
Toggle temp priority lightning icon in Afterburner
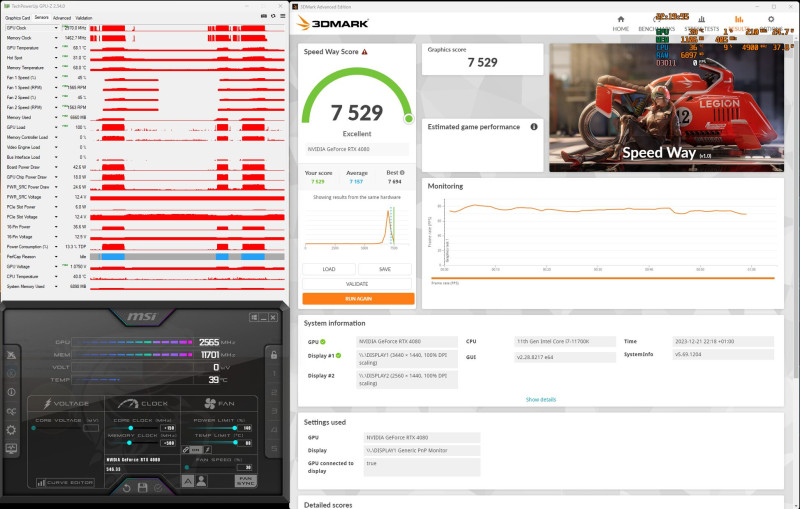click(x=207, y=450)
